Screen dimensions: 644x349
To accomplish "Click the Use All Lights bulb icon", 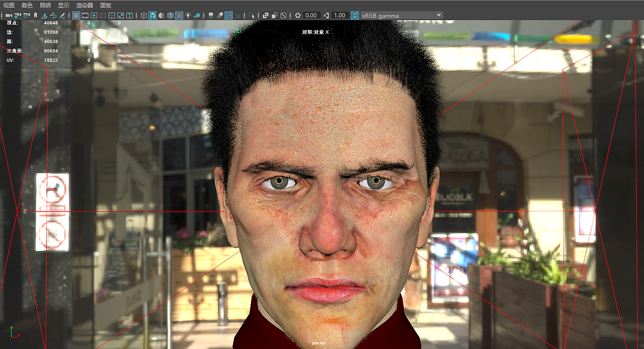I will pyautogui.click(x=188, y=15).
